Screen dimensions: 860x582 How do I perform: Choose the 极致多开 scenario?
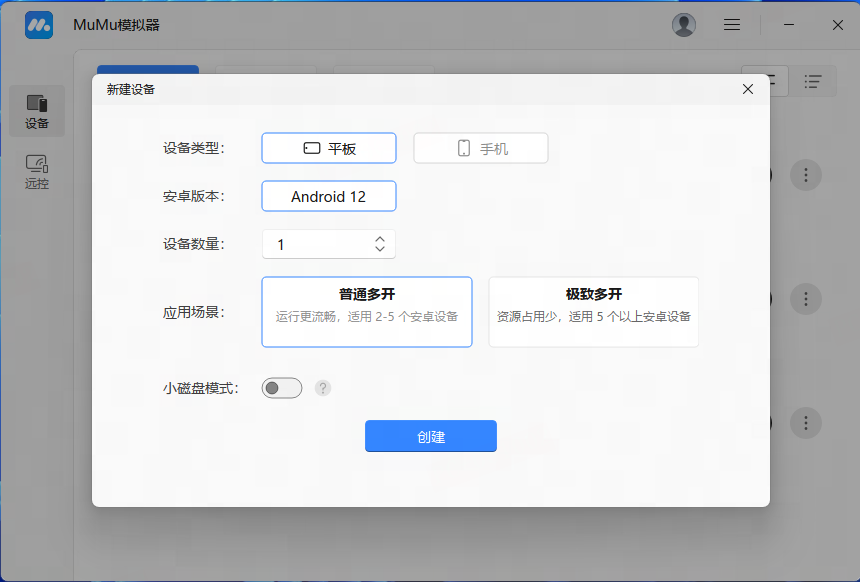(593, 312)
